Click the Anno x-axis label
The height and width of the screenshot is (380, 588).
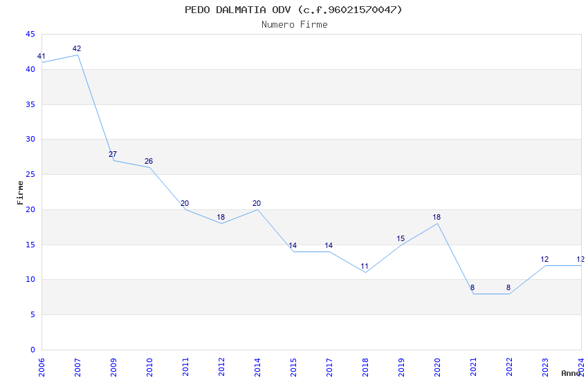click(570, 373)
